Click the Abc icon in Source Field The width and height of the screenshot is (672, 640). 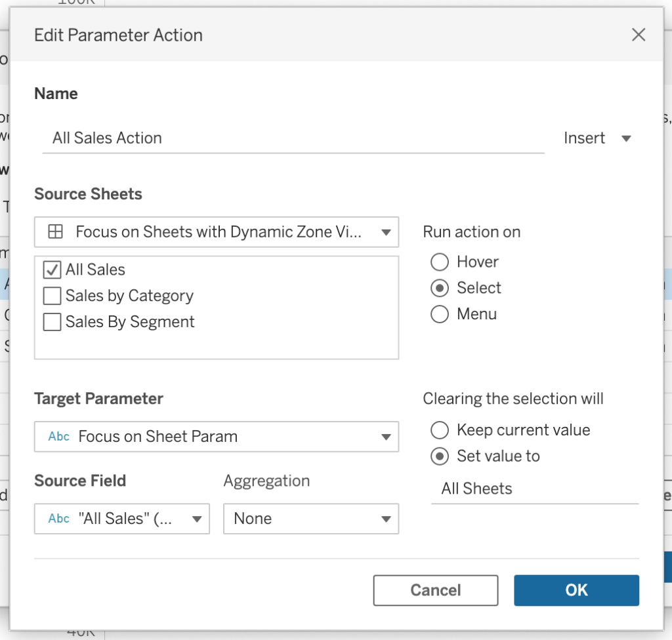pos(59,519)
